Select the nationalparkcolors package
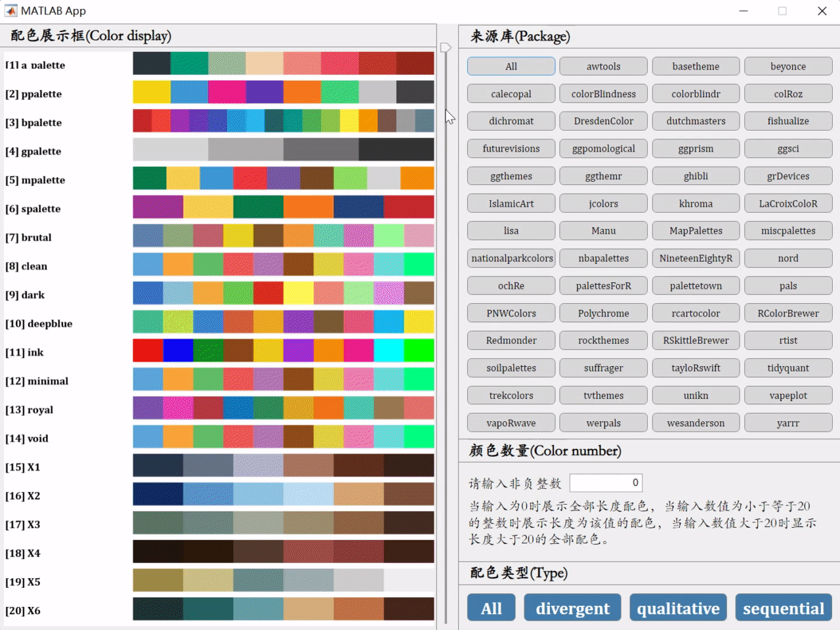The image size is (840, 630). click(511, 258)
